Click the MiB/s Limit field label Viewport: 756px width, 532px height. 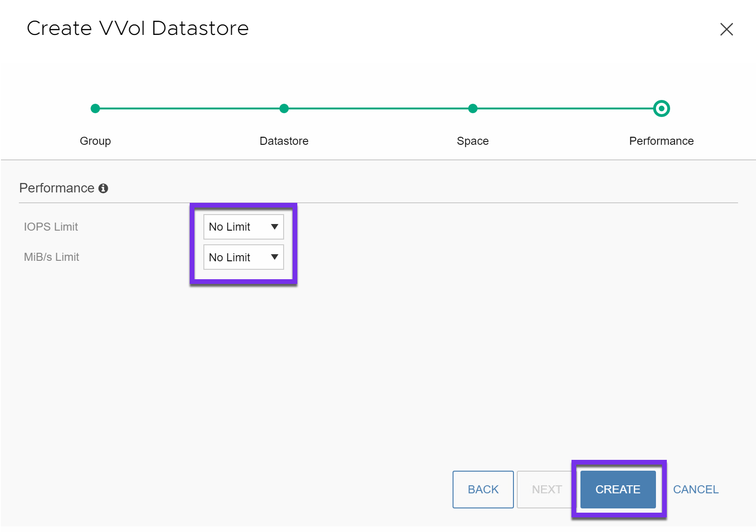(x=51, y=257)
